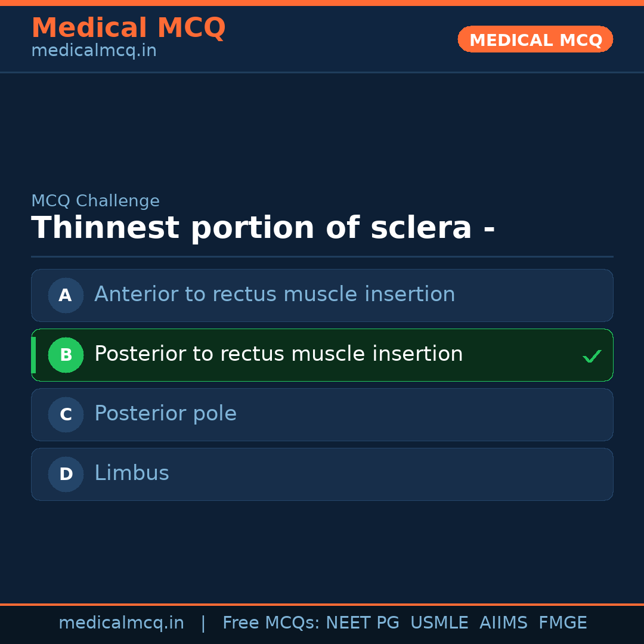This screenshot has height=644, width=644.
Task: Open the USMLE category
Action: (439, 623)
